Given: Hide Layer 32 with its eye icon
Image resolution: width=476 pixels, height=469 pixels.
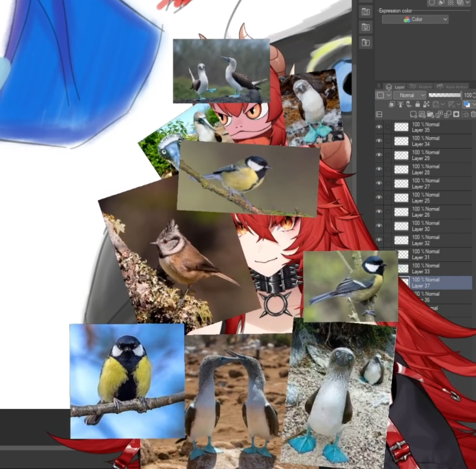Looking at the screenshot, I should pos(379,240).
